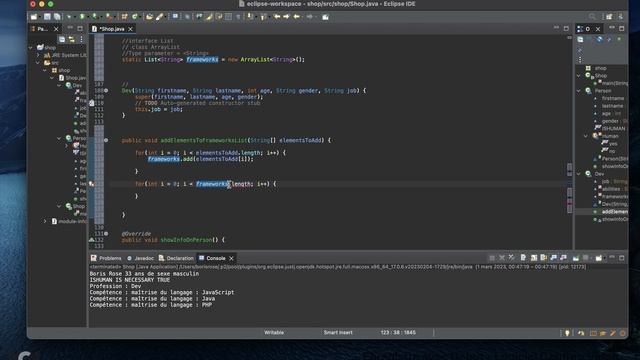
Task: Click the Open Type folder icon
Action: coord(149,17)
